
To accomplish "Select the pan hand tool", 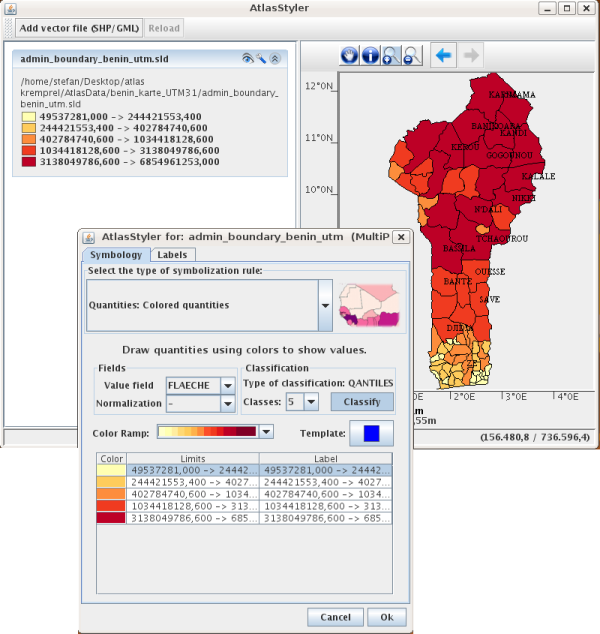I will [x=350, y=56].
